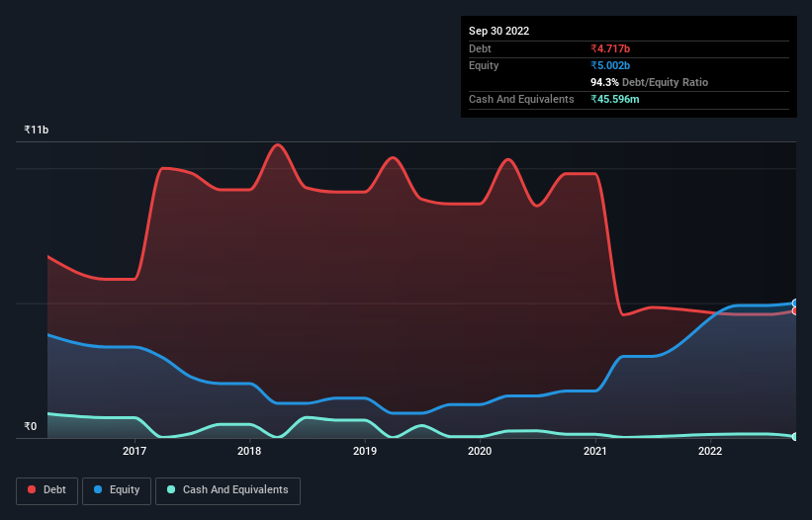This screenshot has height=520, width=812.
Task: Click the ₹4.717b debt value
Action: (610, 48)
